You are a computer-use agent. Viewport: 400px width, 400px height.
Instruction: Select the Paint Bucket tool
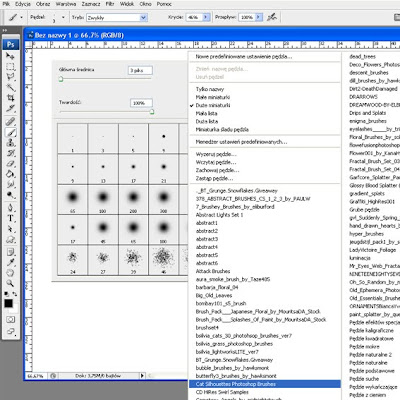pyautogui.click(x=10, y=174)
